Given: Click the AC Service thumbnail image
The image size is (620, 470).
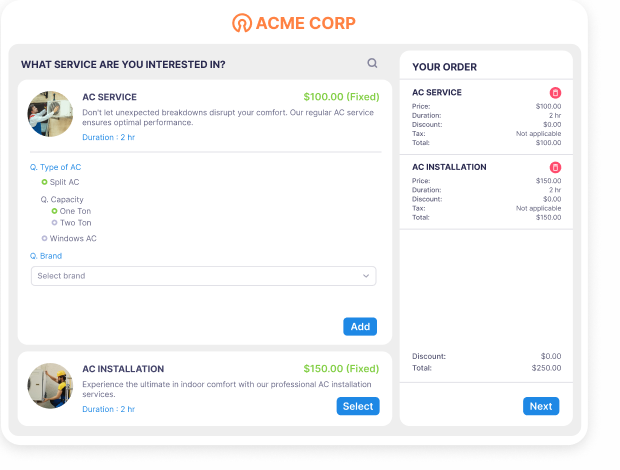Looking at the screenshot, I should pos(50,114).
